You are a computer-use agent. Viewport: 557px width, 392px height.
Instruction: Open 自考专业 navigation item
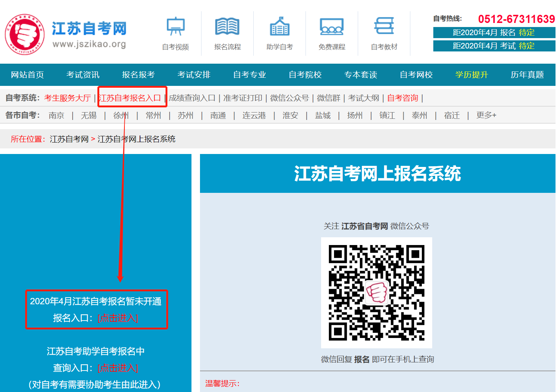[x=250, y=75]
